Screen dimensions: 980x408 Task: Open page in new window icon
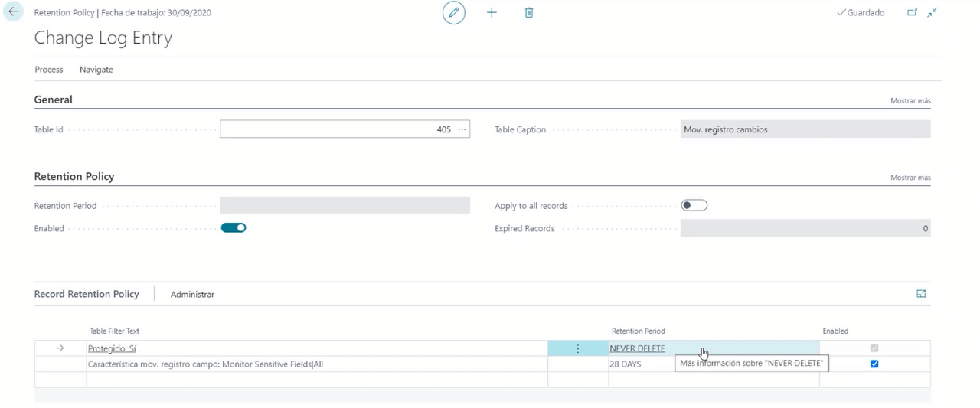click(x=912, y=13)
